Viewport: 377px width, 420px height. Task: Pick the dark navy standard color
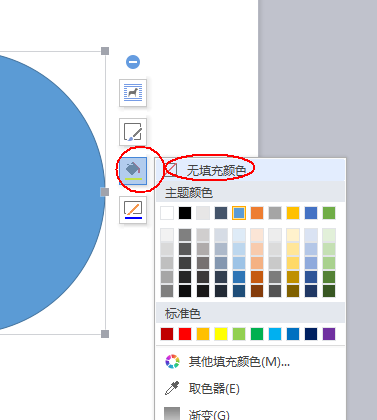tap(311, 334)
